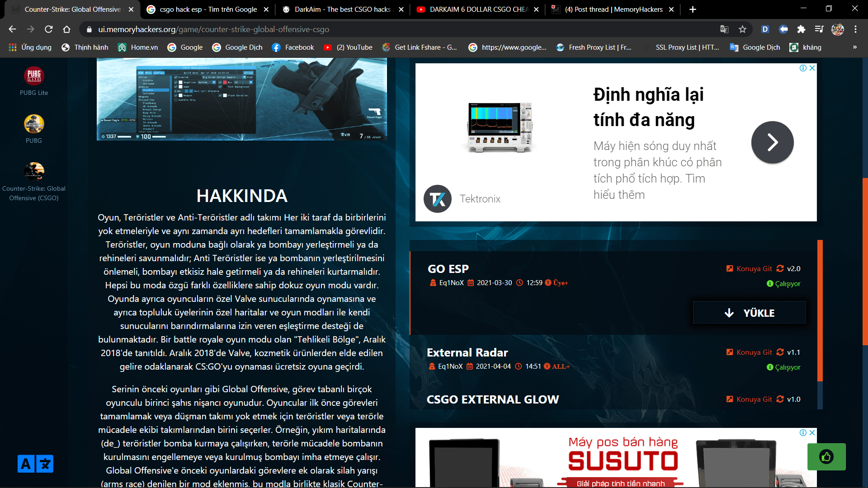Open the (2) YouTube bookmark
This screenshot has width=868, height=488.
tap(348, 47)
